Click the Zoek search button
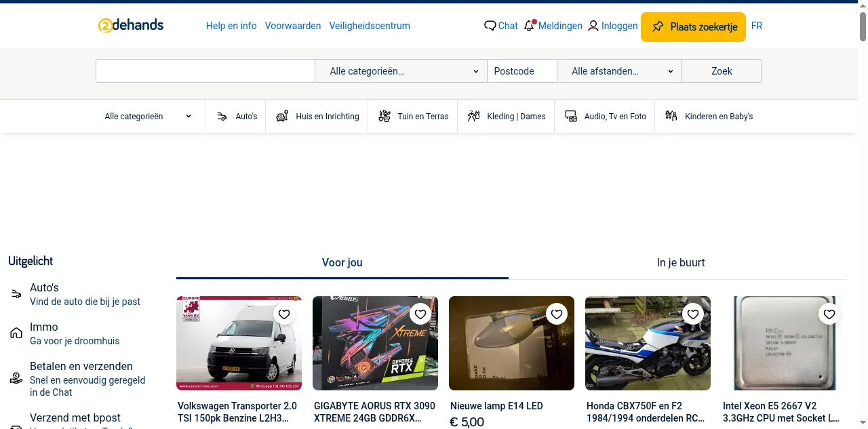The height and width of the screenshot is (429, 868). coord(722,71)
